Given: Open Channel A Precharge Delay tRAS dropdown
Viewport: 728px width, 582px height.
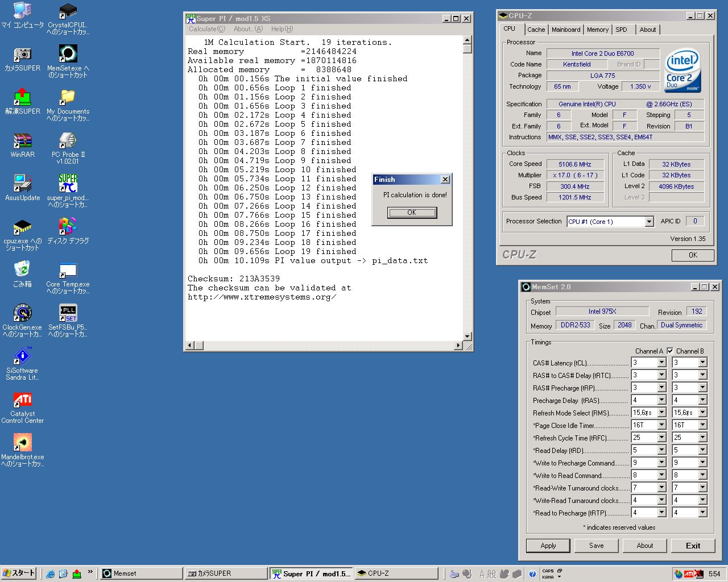Looking at the screenshot, I should click(x=661, y=400).
